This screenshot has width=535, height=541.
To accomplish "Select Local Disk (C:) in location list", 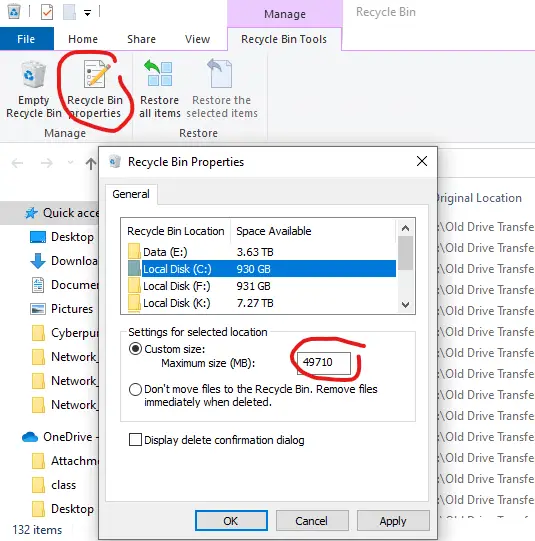I will tap(261, 269).
